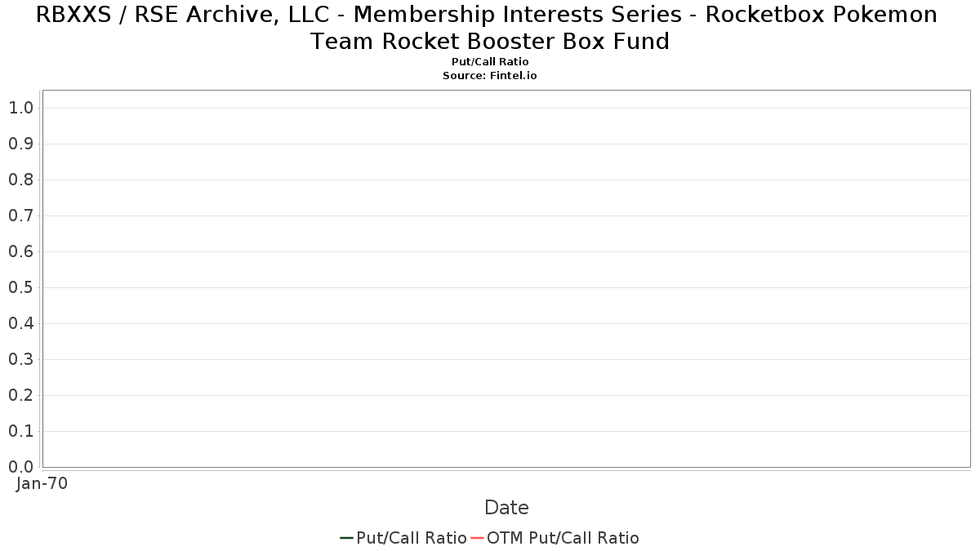Click the Source: Fintel.io text

(x=490, y=75)
